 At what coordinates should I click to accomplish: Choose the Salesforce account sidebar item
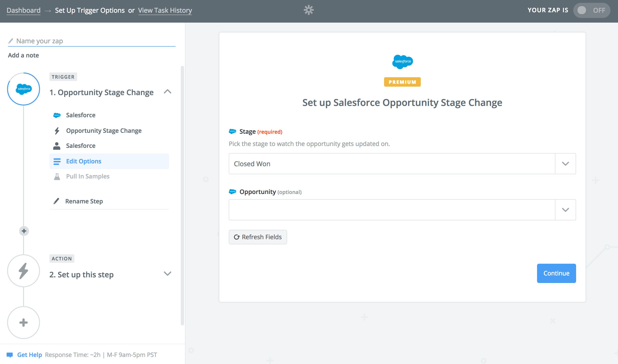click(x=81, y=146)
